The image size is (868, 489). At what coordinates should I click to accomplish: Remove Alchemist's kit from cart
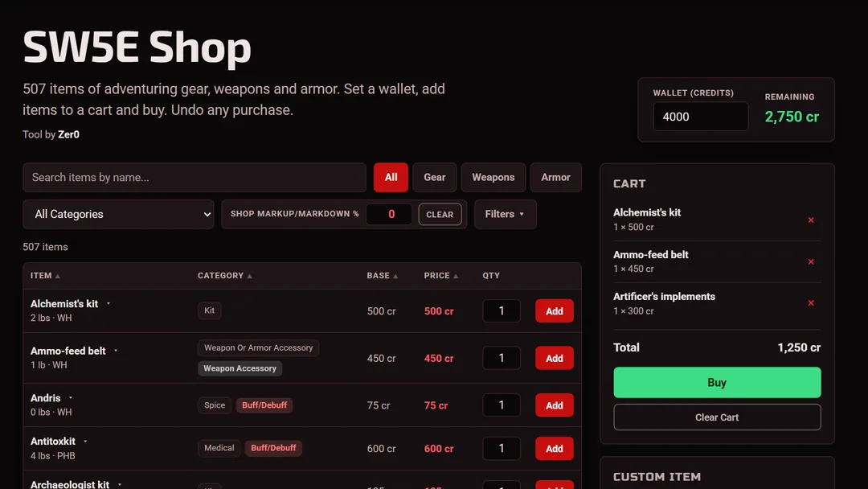[810, 220]
